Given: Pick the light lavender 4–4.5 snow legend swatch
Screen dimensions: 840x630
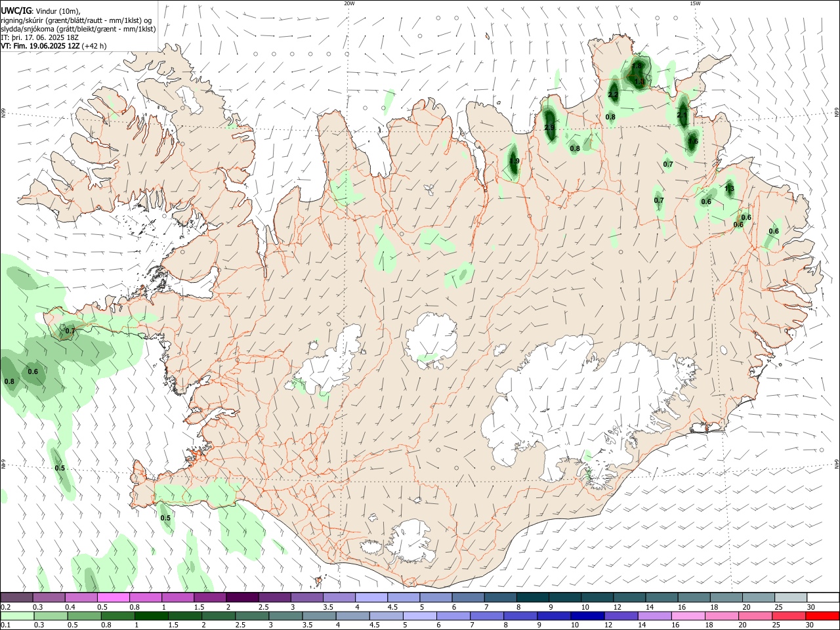Looking at the screenshot, I should 371,598.
